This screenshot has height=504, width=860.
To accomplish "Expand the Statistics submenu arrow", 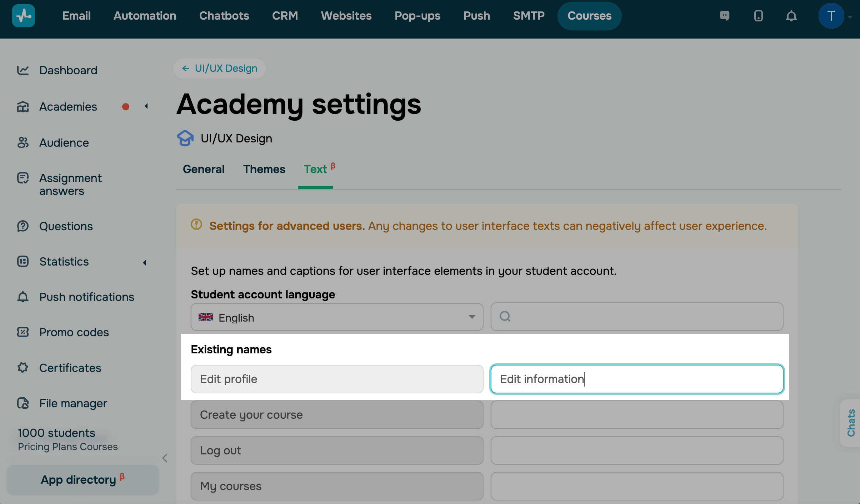I will pos(145,262).
